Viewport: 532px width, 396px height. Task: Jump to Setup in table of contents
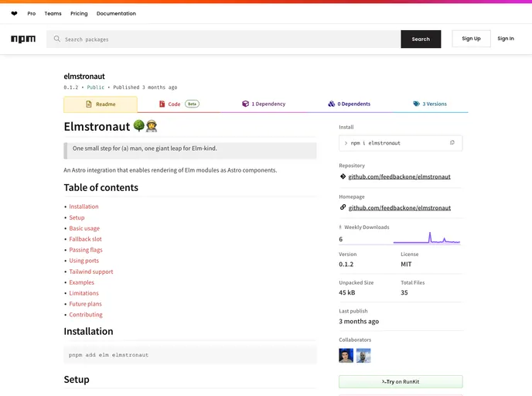tap(77, 217)
